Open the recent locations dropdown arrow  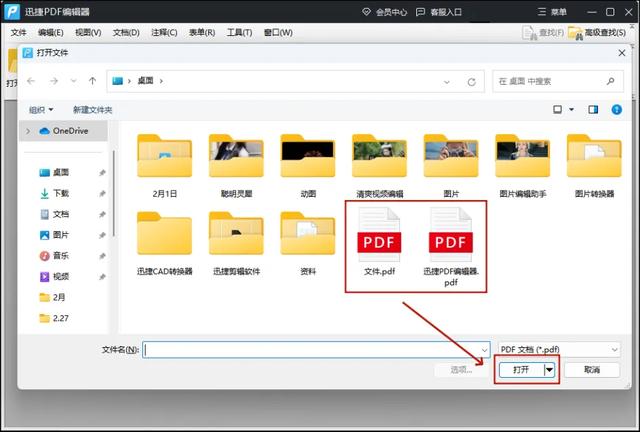[73, 81]
